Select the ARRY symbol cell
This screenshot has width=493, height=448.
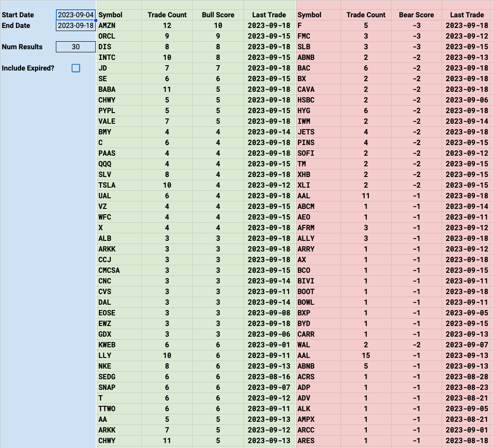click(318, 249)
